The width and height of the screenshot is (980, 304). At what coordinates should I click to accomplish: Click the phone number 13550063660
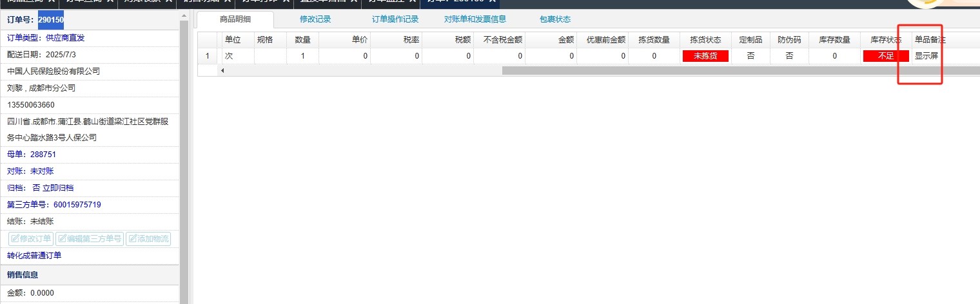point(31,105)
